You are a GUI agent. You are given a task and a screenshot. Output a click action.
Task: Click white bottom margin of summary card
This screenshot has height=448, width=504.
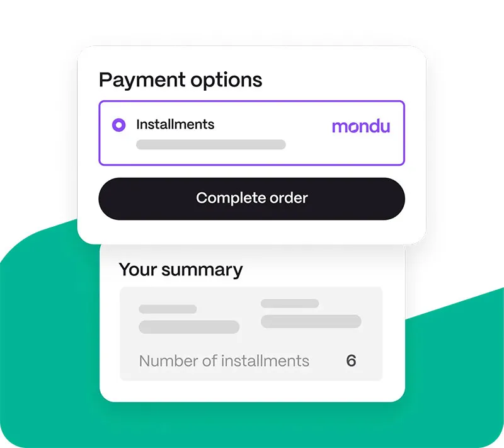coord(252,391)
